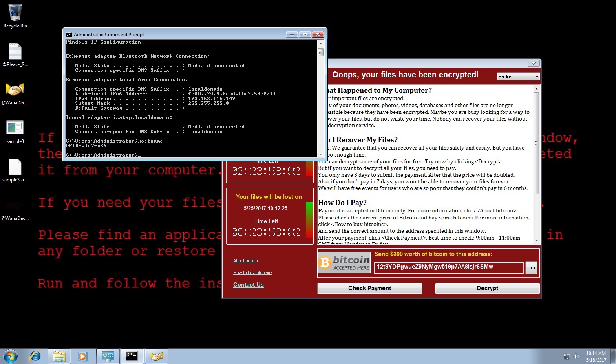
Task: Open the About bitcoin link
Action: pos(245,261)
